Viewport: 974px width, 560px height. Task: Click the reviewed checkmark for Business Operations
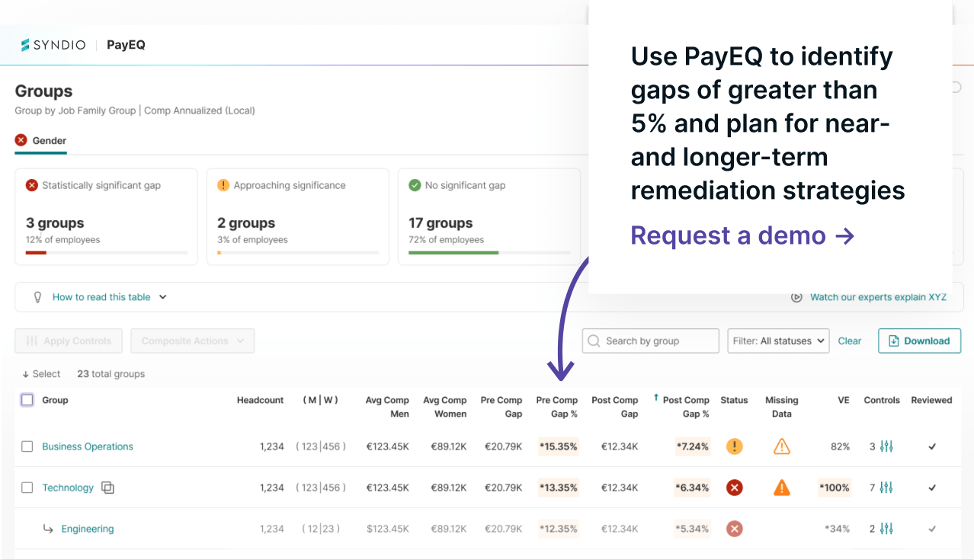coord(932,446)
